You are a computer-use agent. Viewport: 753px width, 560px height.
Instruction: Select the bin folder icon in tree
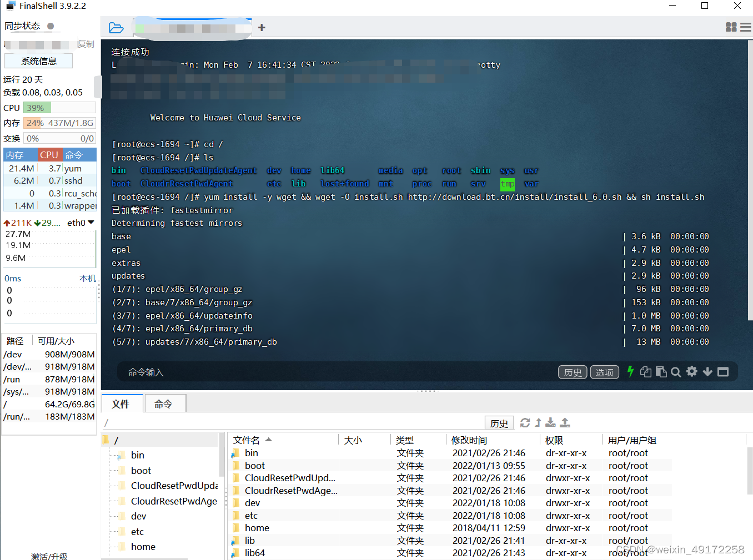(x=121, y=456)
